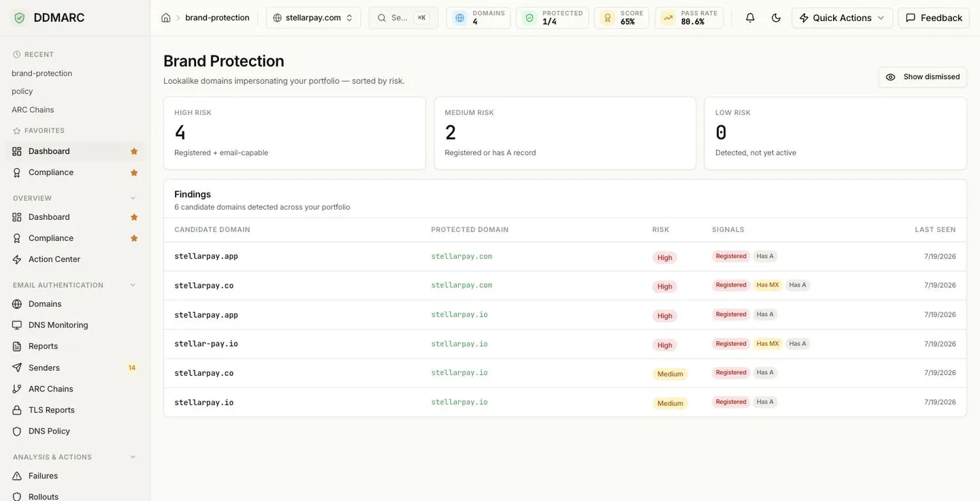
Task: Toggle dark mode moon icon
Action: click(776, 18)
